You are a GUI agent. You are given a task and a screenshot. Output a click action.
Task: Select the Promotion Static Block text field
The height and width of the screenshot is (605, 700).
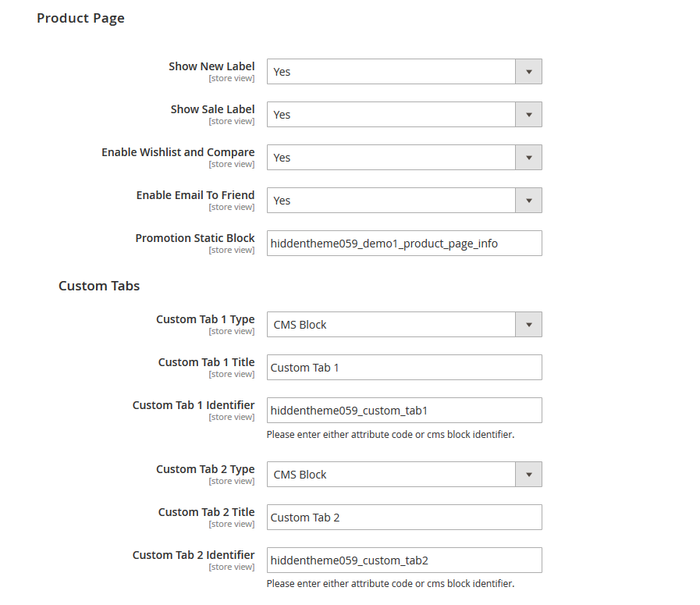click(404, 243)
